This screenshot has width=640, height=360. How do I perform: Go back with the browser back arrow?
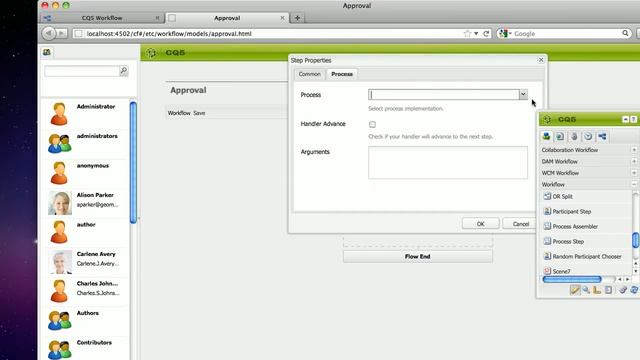pyautogui.click(x=48, y=33)
